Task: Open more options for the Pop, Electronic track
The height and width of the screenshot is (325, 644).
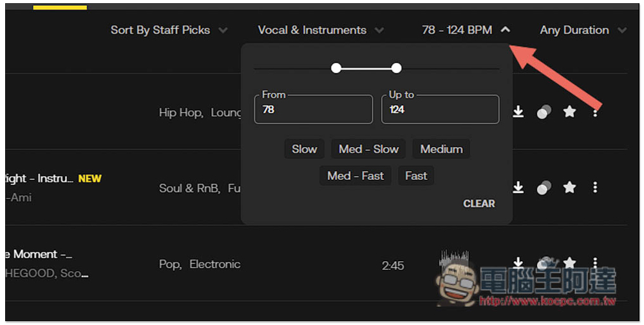Action: [x=595, y=262]
